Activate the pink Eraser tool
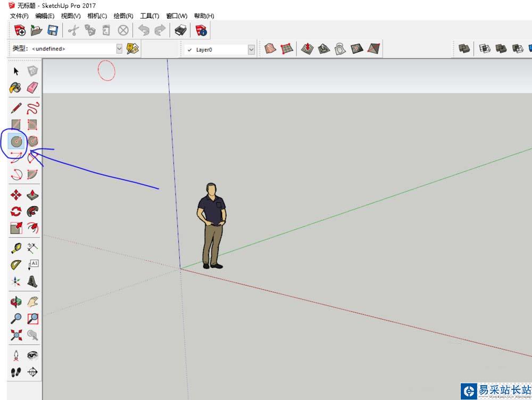Screen dimensions: 532x400 click(x=32, y=88)
